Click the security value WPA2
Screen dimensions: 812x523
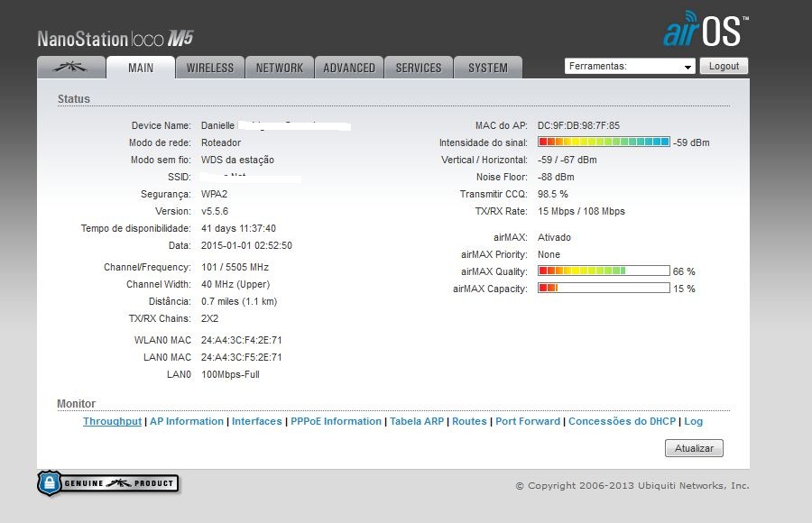coord(215,194)
